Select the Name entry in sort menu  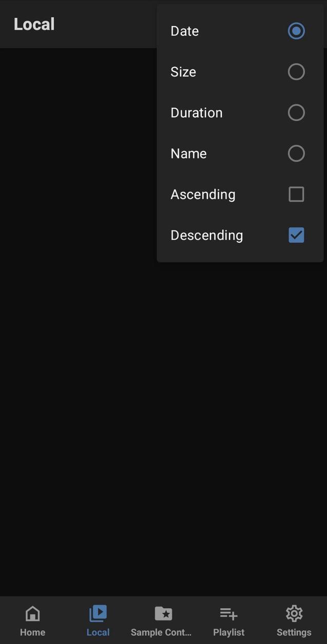pyautogui.click(x=188, y=153)
